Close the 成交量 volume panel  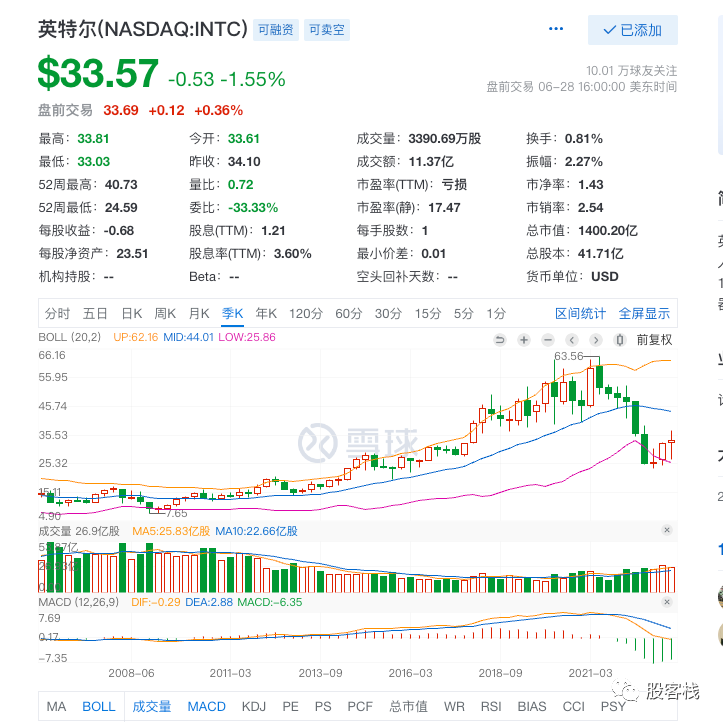click(667, 530)
